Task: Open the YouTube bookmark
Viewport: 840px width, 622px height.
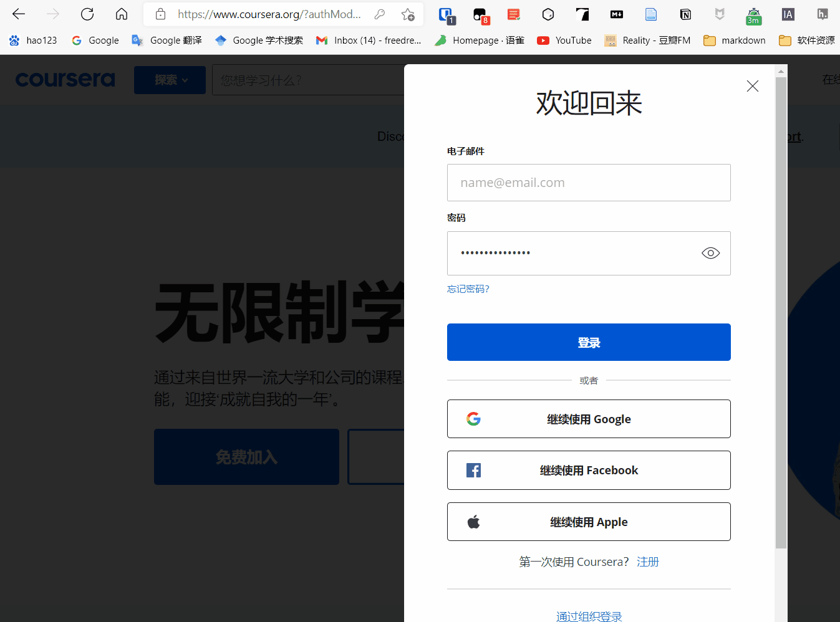Action: (564, 41)
